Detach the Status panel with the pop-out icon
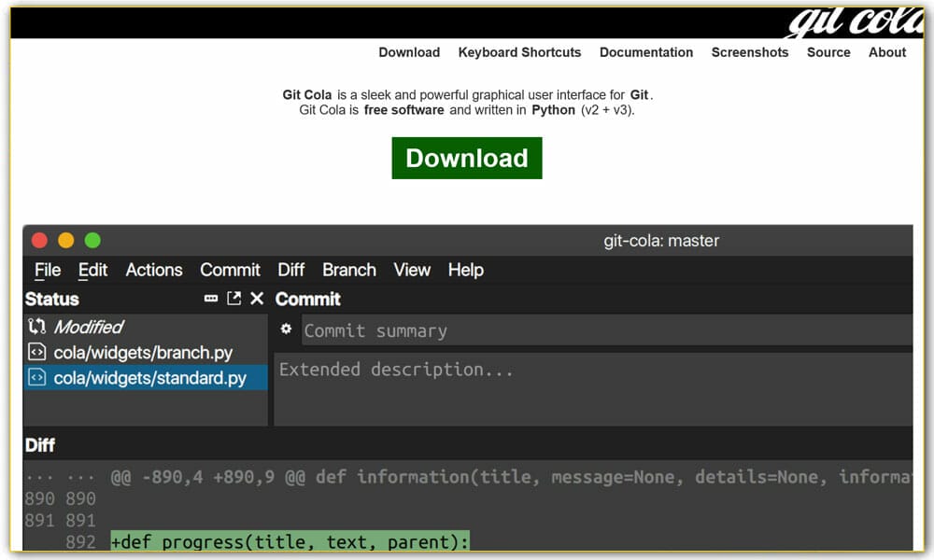 pos(233,299)
